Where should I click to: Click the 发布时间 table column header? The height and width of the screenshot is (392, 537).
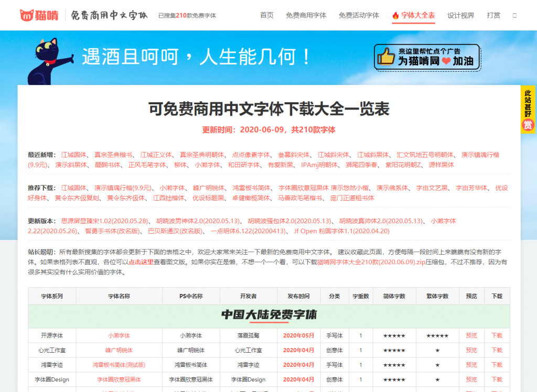coord(298,296)
